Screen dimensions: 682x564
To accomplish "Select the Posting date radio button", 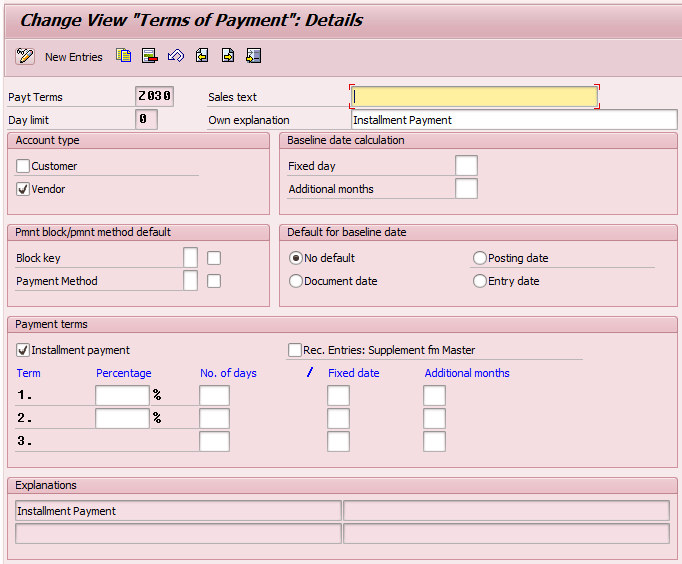I will pos(480,258).
